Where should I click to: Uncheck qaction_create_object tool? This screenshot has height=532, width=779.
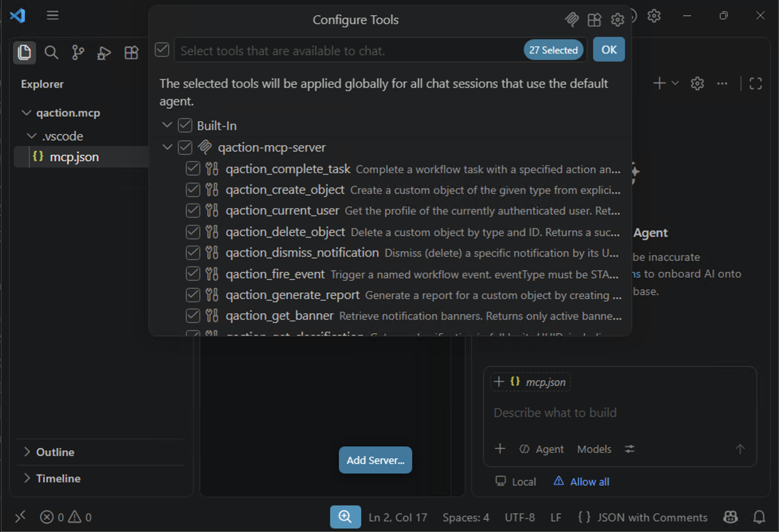[x=193, y=190]
